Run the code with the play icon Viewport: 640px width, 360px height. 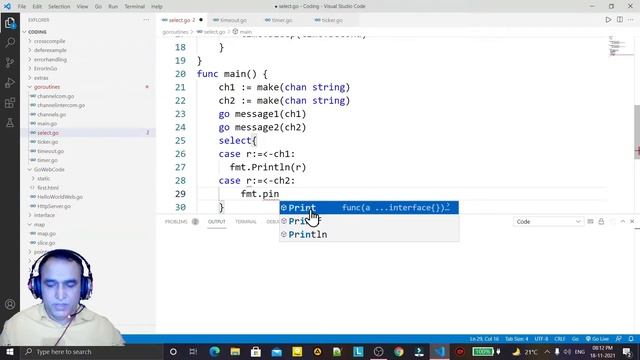pos(608,20)
